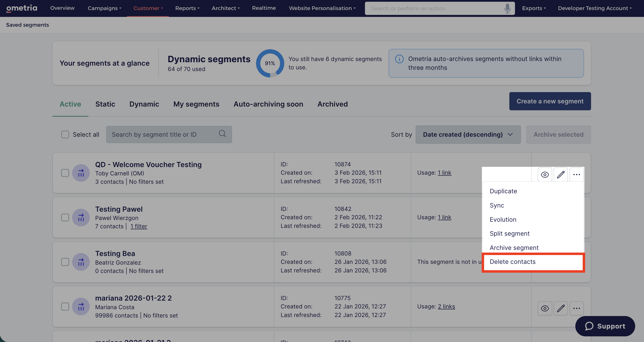
Task: Switch to the Auto-archiving soon tab
Action: [268, 104]
